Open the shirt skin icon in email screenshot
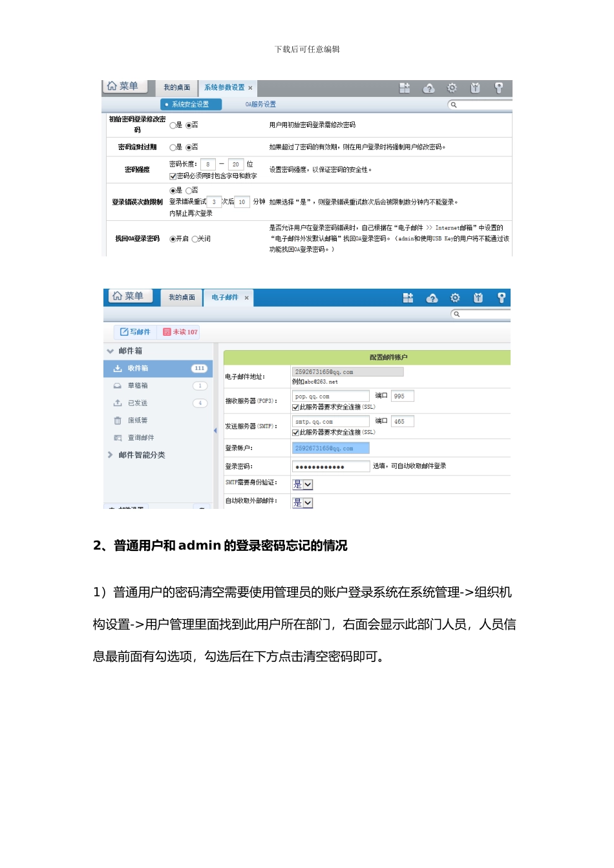Viewport: 614px width, 868px height. point(478,298)
